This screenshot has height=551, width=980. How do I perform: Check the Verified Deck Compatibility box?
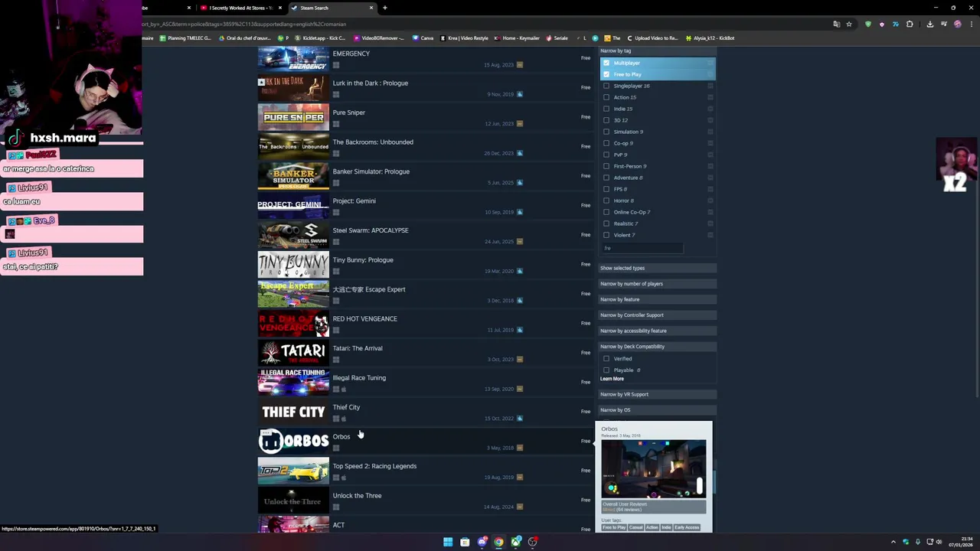tap(606, 358)
